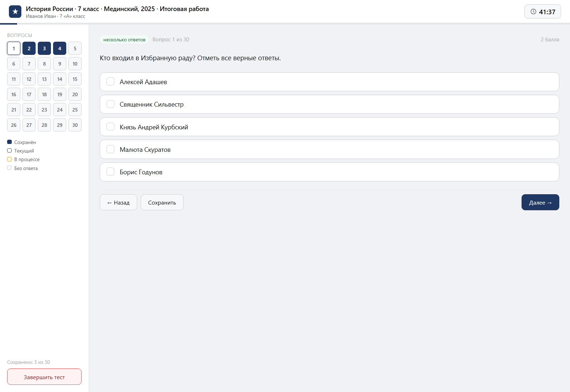Select the Князь Андрей Курбский checkbox
570x392 pixels.
[x=110, y=127]
